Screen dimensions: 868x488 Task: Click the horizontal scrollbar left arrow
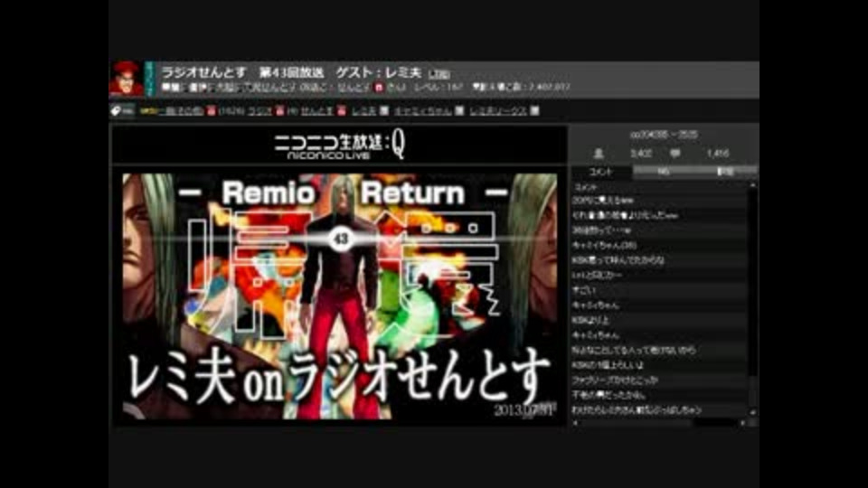[x=576, y=423]
